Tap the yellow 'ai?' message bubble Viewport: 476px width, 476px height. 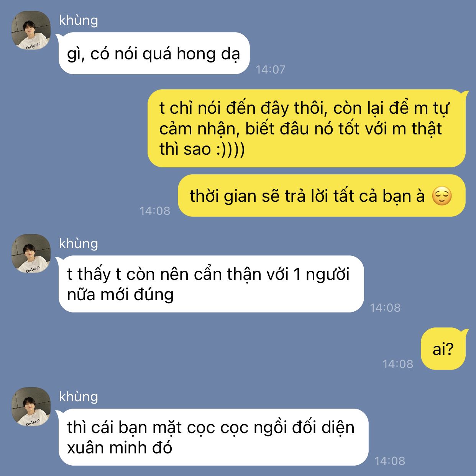443,349
